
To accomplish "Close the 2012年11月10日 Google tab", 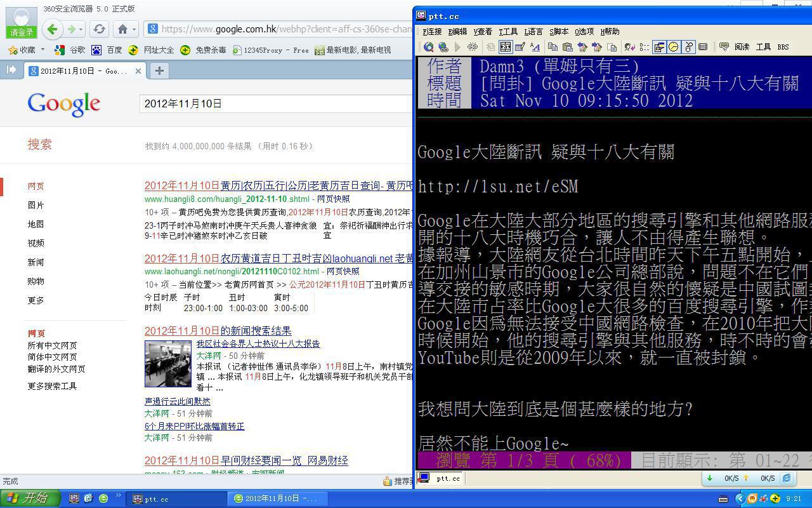I will (x=138, y=71).
